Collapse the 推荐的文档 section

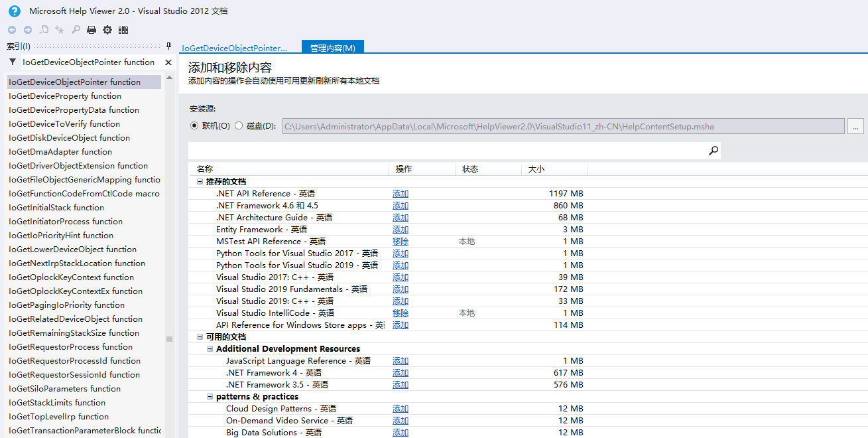(200, 181)
